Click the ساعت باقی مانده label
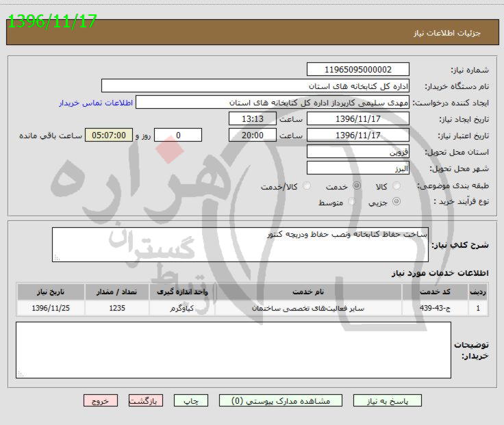 tap(51, 136)
